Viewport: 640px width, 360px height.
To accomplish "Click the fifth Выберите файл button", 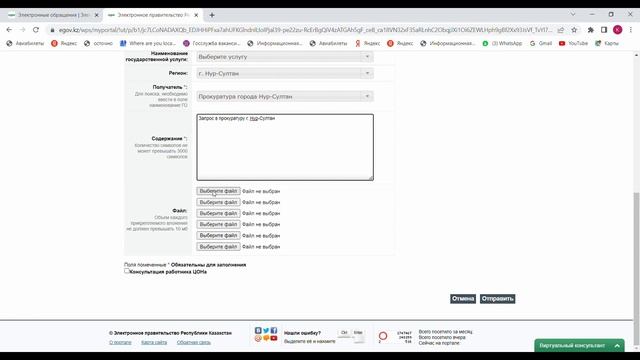I will click(218, 236).
